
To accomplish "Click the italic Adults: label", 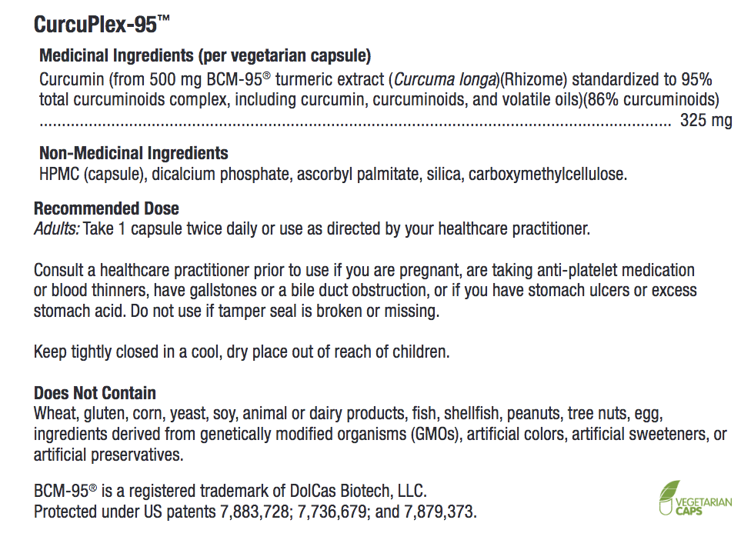I will (x=56, y=228).
